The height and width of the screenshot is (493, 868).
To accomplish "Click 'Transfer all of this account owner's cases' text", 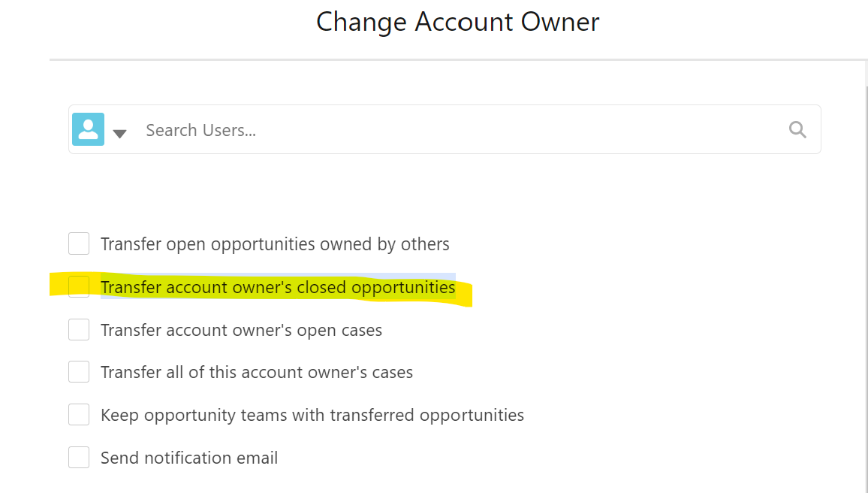I will click(x=257, y=372).
